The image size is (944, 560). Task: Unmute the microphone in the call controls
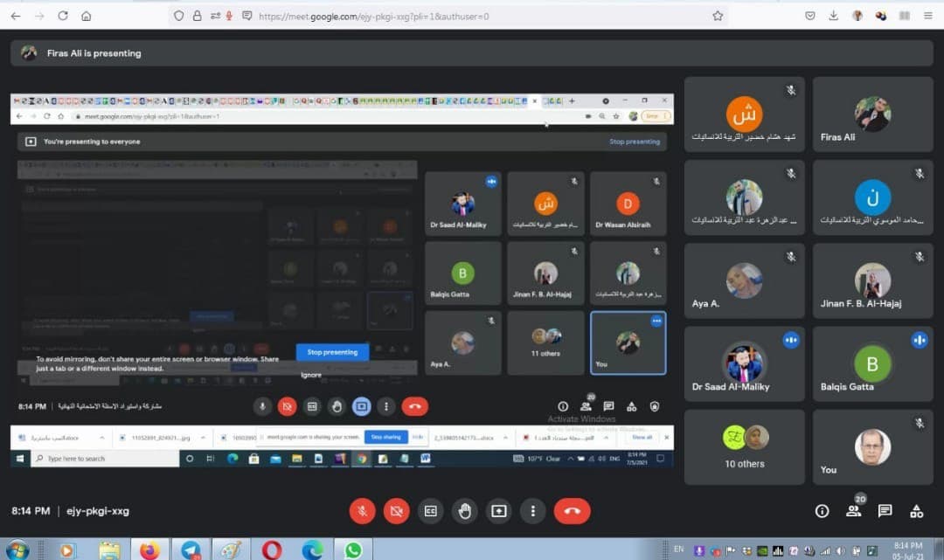coord(362,511)
